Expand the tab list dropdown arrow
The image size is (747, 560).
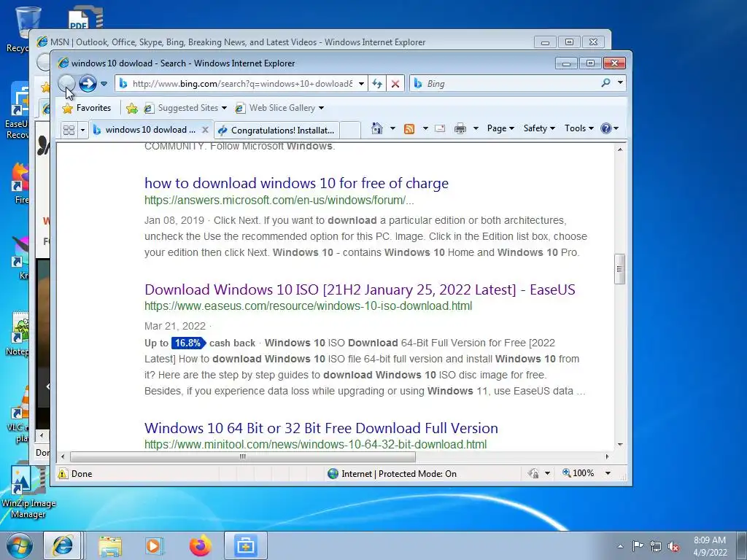click(x=82, y=130)
